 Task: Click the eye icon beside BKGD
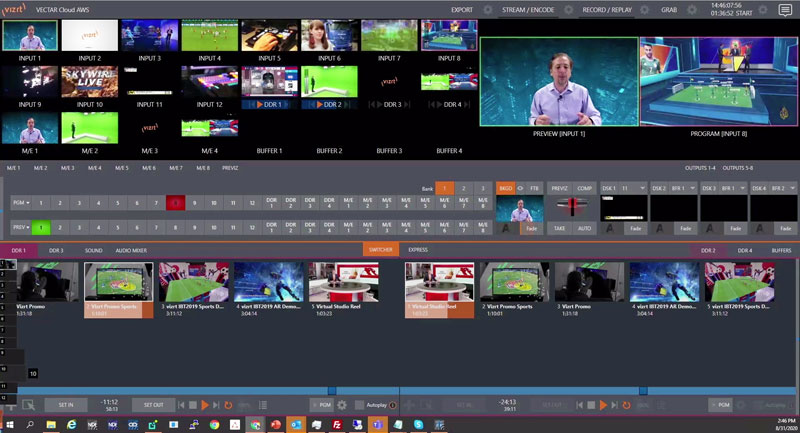[520, 188]
